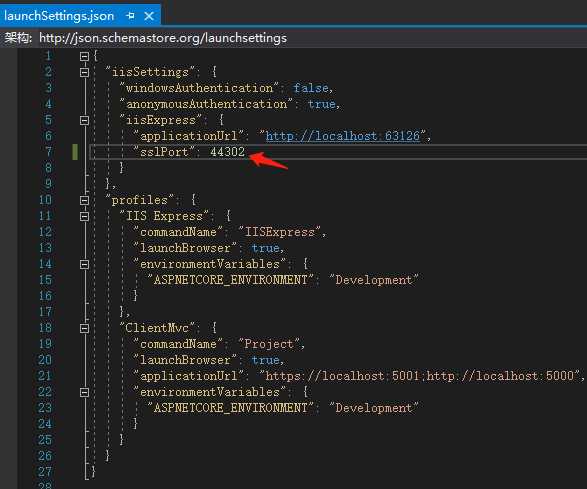Click the true value on line 13
Image resolution: width=587 pixels, height=489 pixels.
coord(265,248)
